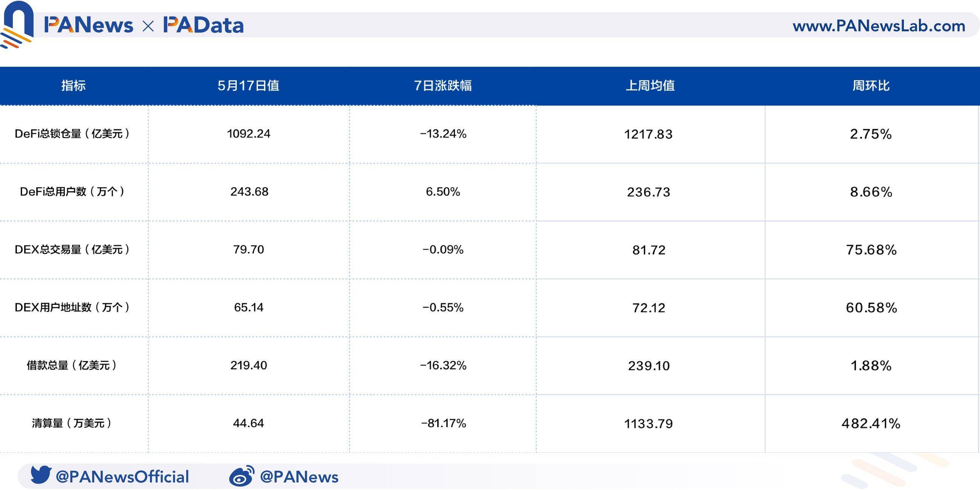
Task: Click the DeFi总锁仓量 row label
Action: (x=72, y=134)
